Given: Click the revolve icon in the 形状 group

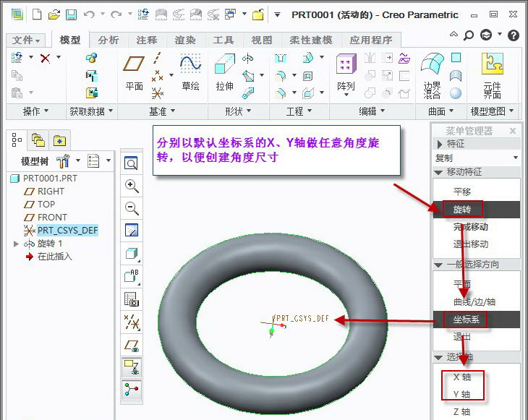Looking at the screenshot, I should coord(247,59).
